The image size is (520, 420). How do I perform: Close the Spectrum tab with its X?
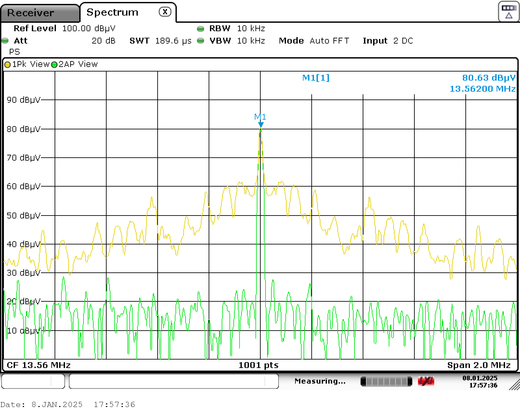[165, 12]
